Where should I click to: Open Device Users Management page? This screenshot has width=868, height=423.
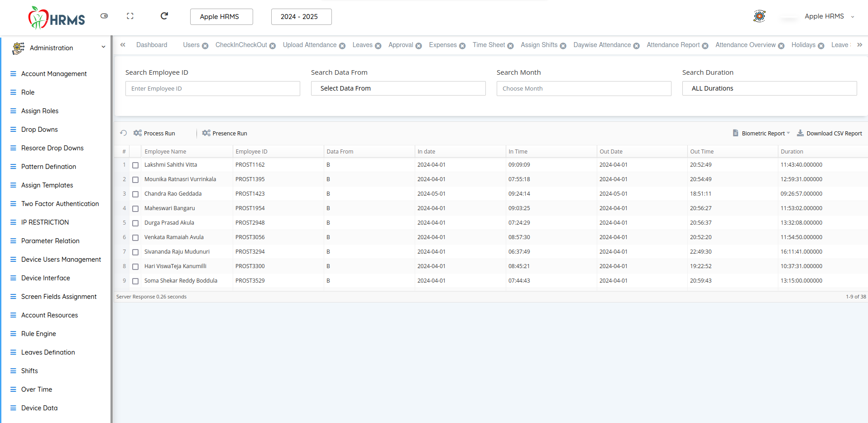coord(61,259)
